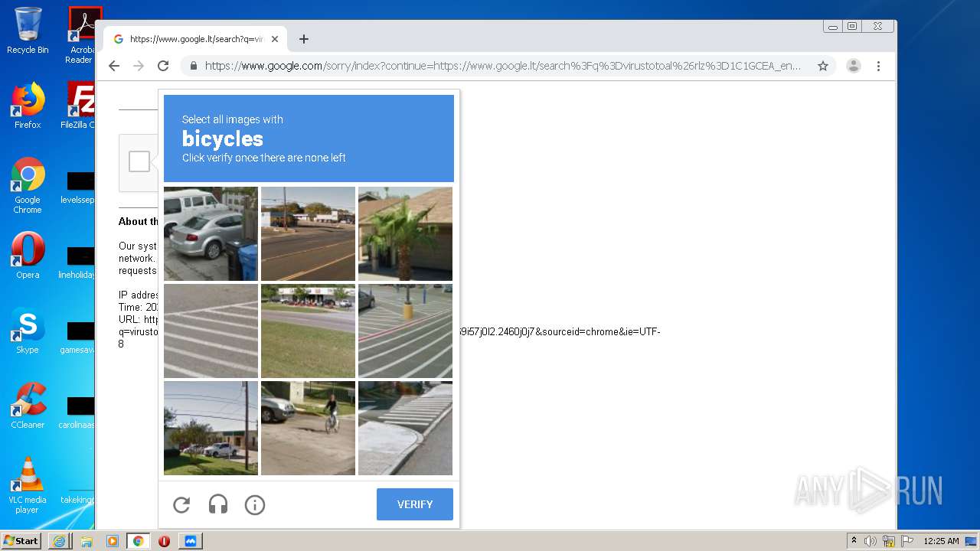
Task: Go back using Chrome's back arrow
Action: point(114,66)
